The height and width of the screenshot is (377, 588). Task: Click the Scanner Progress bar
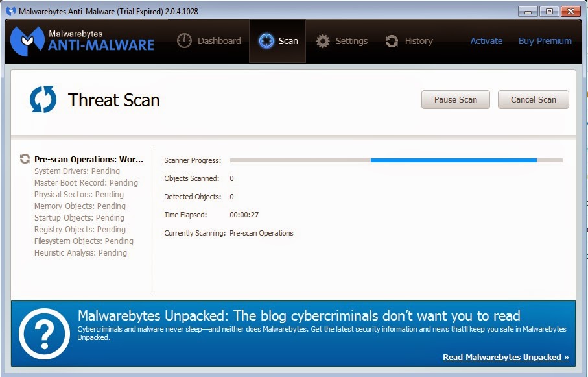coord(396,160)
